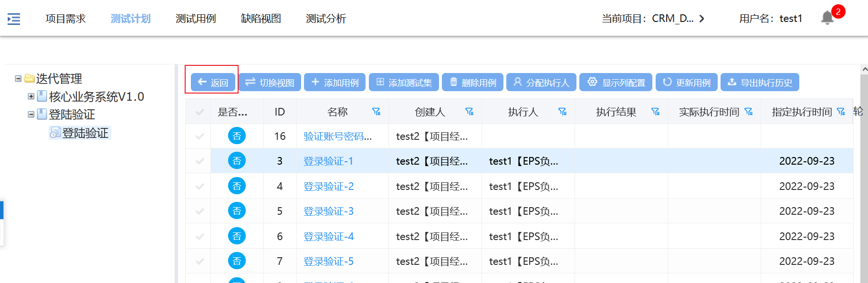Open the 缺陷视图 menu item

pos(261,19)
